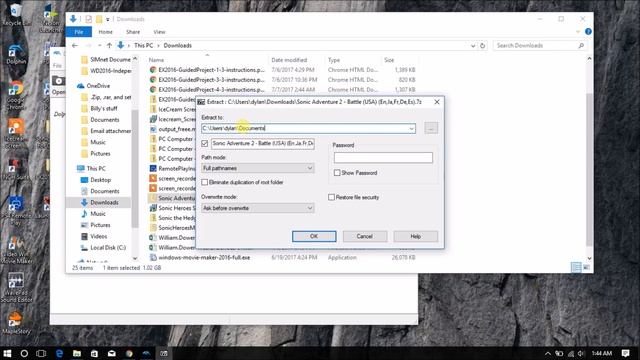This screenshot has width=640, height=360.
Task: Open Cortana search circle on taskbar
Action: point(24,353)
